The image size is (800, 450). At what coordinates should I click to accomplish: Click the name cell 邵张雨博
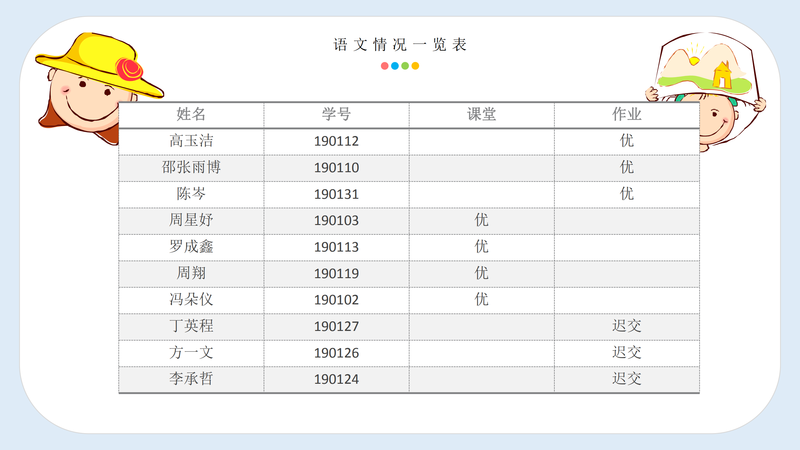(x=191, y=167)
